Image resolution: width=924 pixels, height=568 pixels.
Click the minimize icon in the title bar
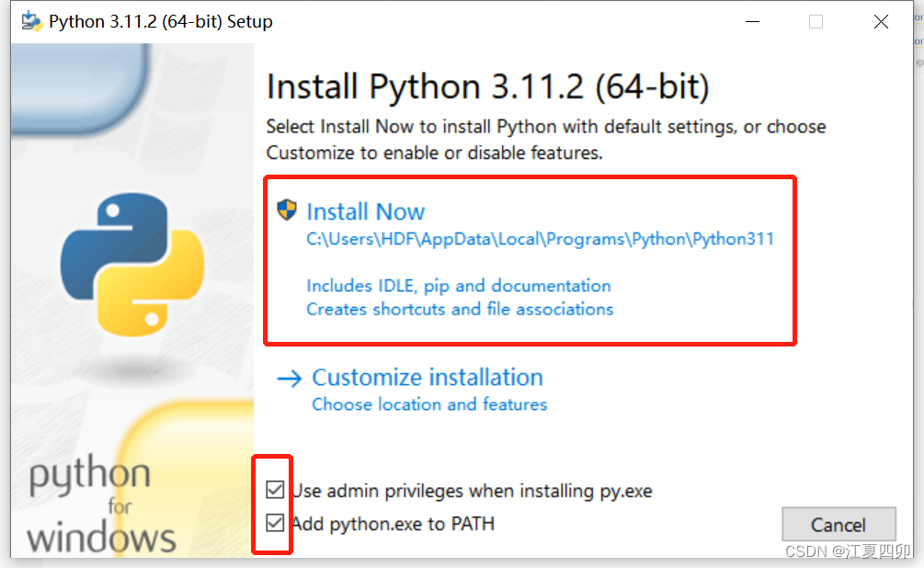click(752, 20)
